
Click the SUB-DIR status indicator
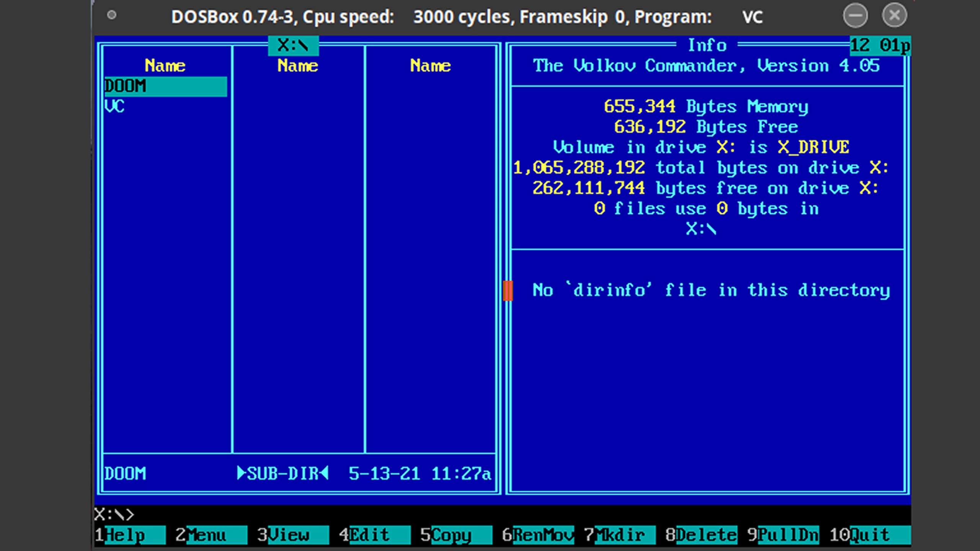pos(283,473)
